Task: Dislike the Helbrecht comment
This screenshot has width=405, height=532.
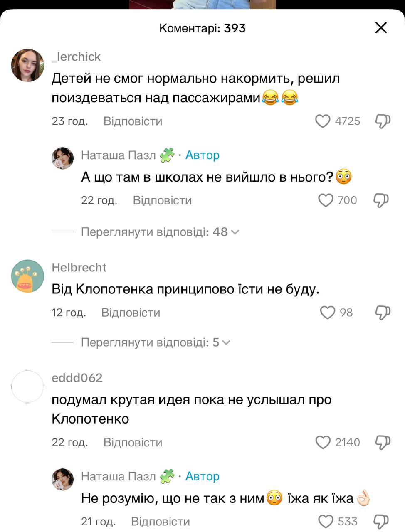Action: click(x=383, y=313)
